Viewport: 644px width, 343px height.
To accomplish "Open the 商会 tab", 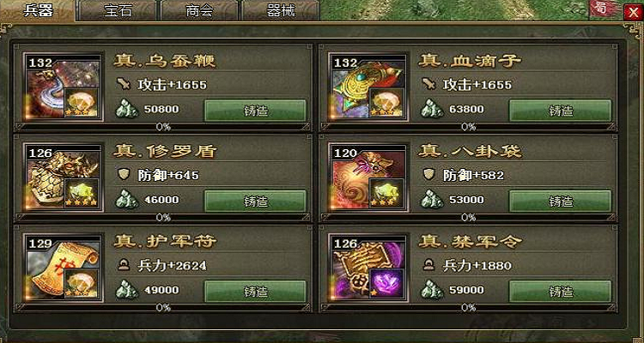I will 199,11.
